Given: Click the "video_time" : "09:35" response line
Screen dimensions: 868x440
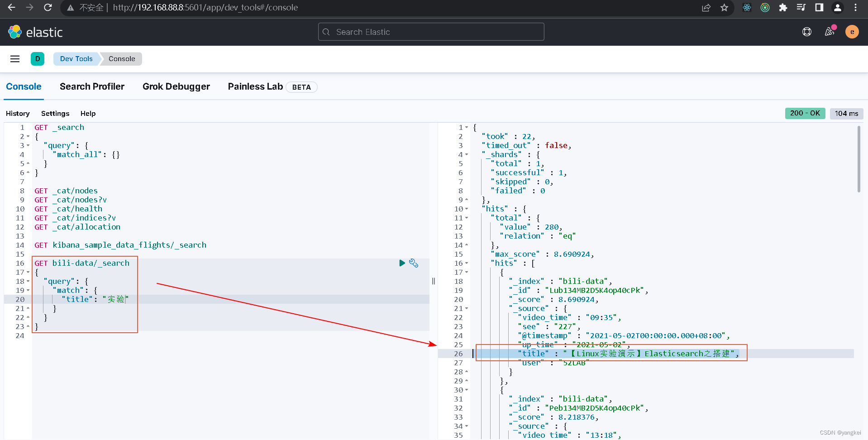Looking at the screenshot, I should click(x=569, y=317).
